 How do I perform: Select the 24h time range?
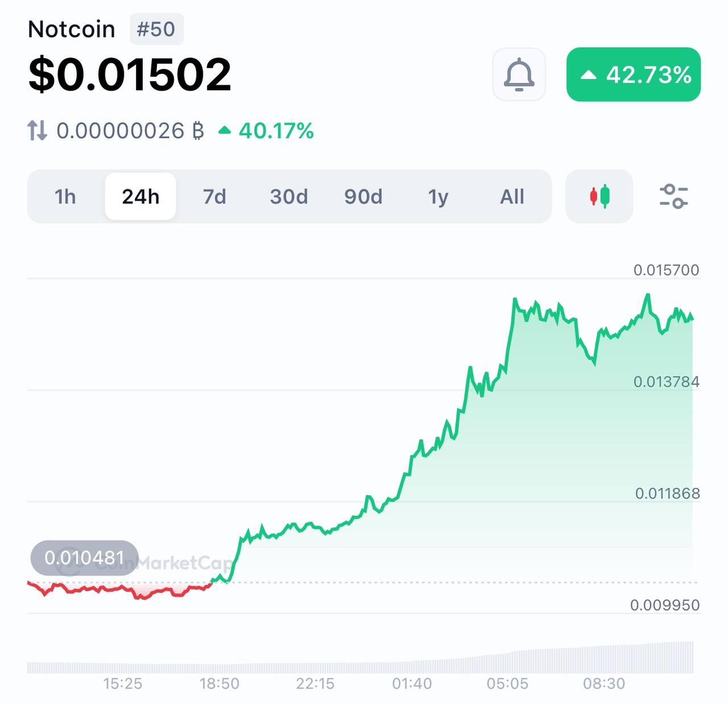140,197
